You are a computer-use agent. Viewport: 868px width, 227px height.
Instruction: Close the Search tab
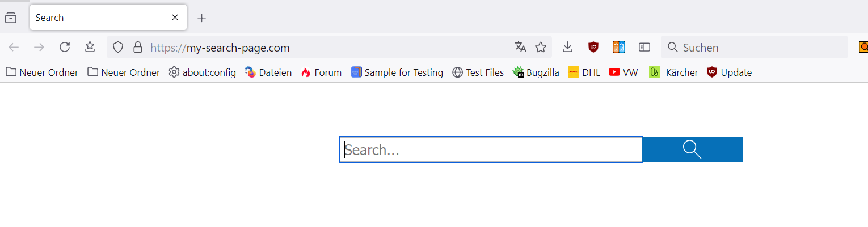pos(175,18)
